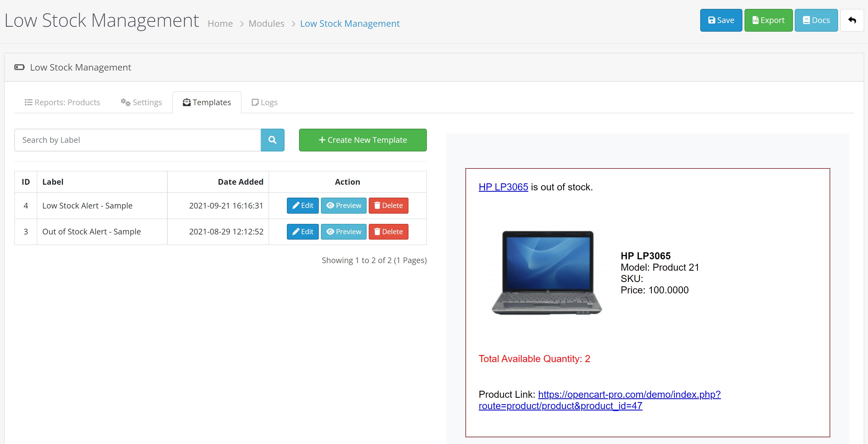This screenshot has width=868, height=444.
Task: Click the bold 'HP LP3065' product name
Action: 646,256
